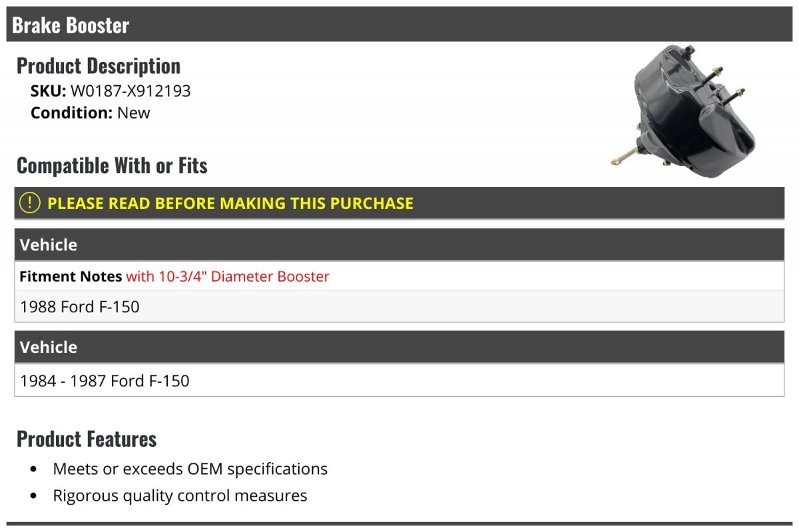Click the Product Description heading
The width and height of the screenshot is (799, 532).
[99, 66]
